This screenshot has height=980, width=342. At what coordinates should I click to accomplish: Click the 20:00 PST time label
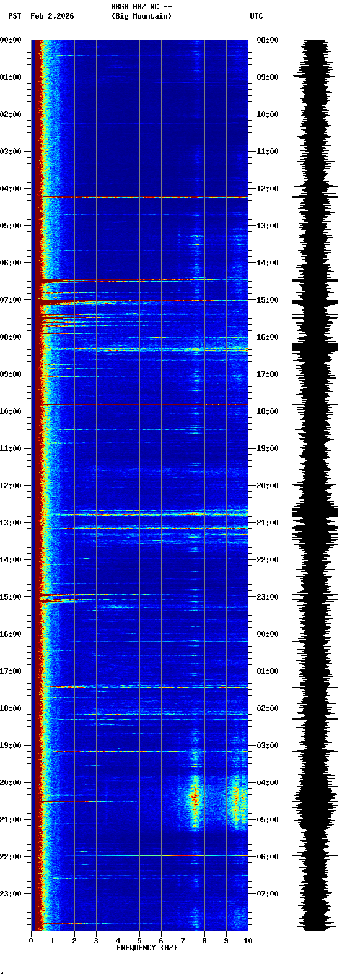point(11,783)
